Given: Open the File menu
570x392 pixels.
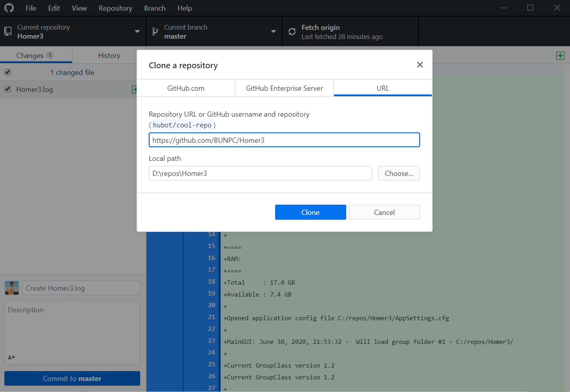Looking at the screenshot, I should click(31, 8).
